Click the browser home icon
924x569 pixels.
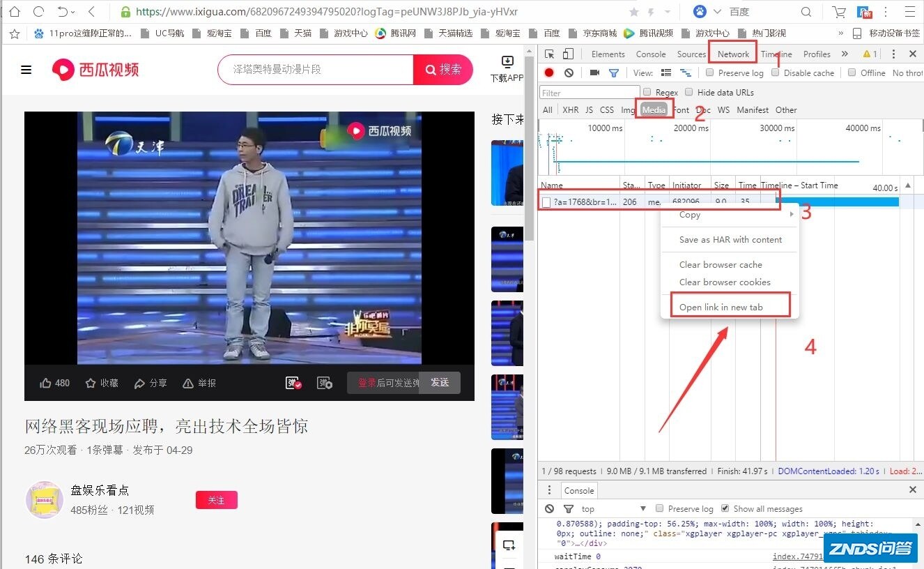click(x=15, y=12)
